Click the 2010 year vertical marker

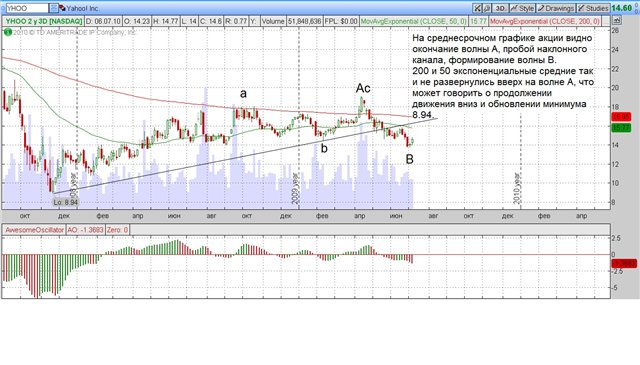point(517,188)
